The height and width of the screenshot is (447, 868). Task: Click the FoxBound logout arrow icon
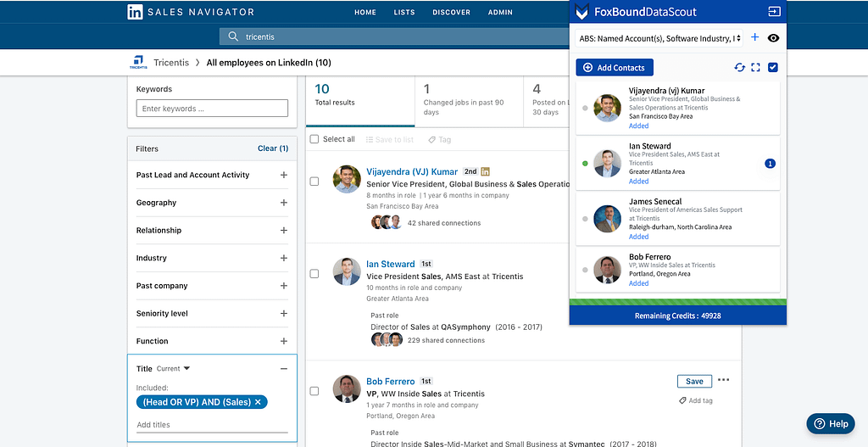[x=774, y=12]
